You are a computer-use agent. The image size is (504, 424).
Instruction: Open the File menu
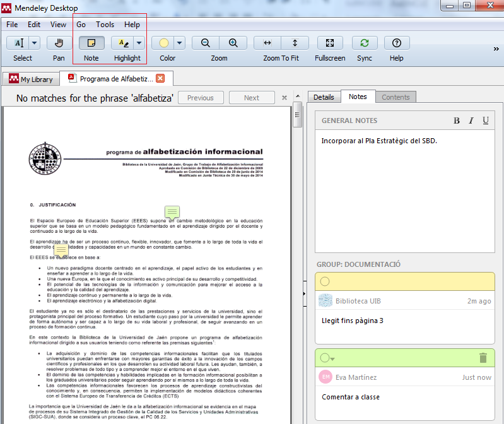(x=12, y=25)
